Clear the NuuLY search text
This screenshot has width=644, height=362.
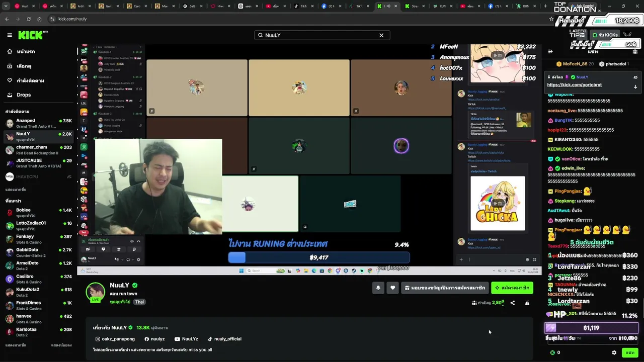[381, 35]
